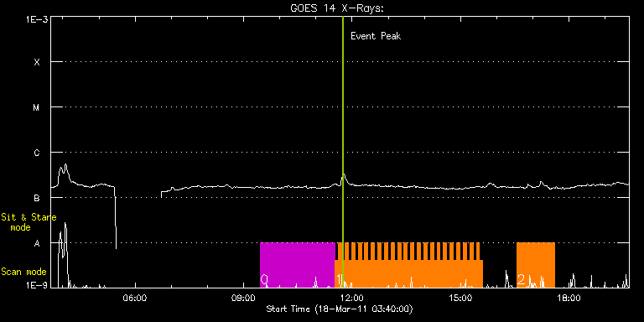Click the 09:00 time axis tick label
Image resolution: width=644 pixels, height=322 pixels.
click(243, 298)
